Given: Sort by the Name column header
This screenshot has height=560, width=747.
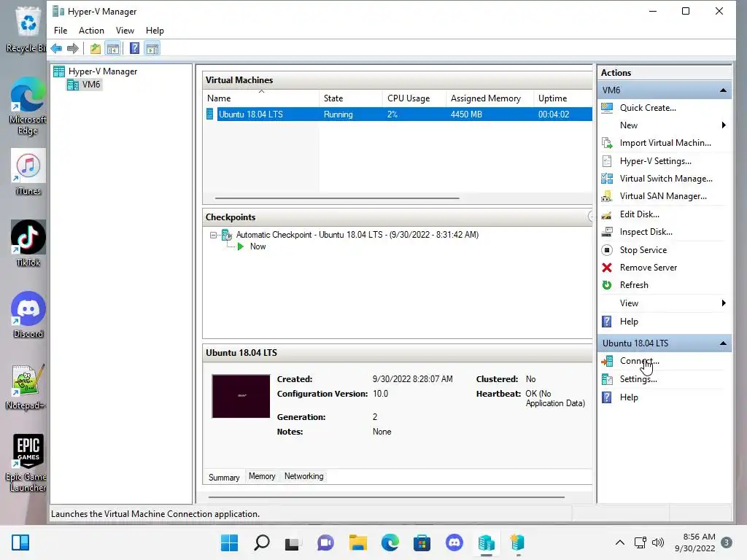Looking at the screenshot, I should click(262, 98).
